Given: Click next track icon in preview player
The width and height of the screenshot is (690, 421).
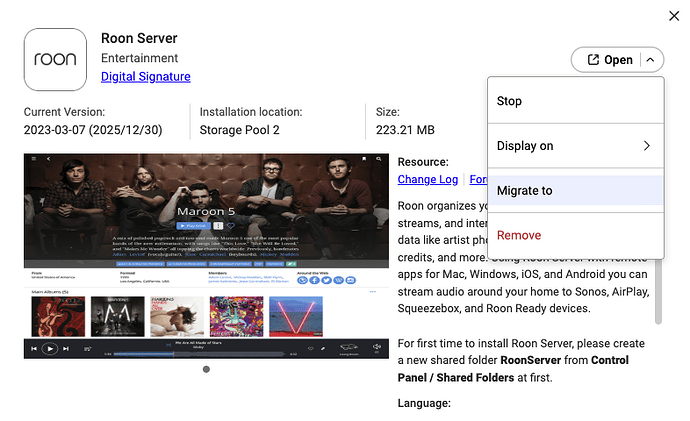Looking at the screenshot, I should tap(66, 349).
